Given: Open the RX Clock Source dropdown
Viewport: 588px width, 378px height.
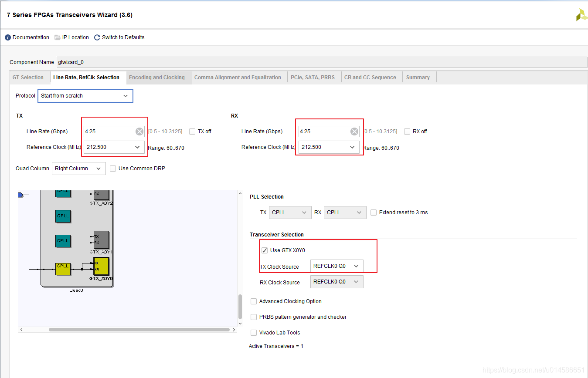Looking at the screenshot, I should tap(337, 282).
